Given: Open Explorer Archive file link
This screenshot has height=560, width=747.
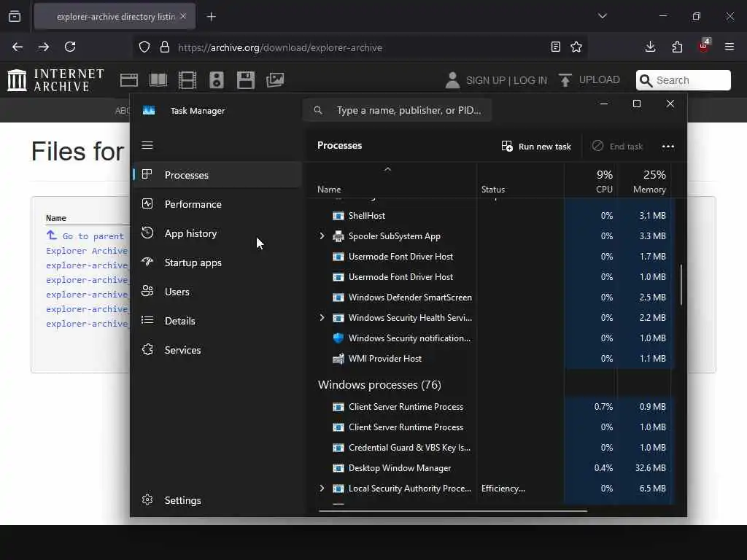Looking at the screenshot, I should (x=88, y=251).
